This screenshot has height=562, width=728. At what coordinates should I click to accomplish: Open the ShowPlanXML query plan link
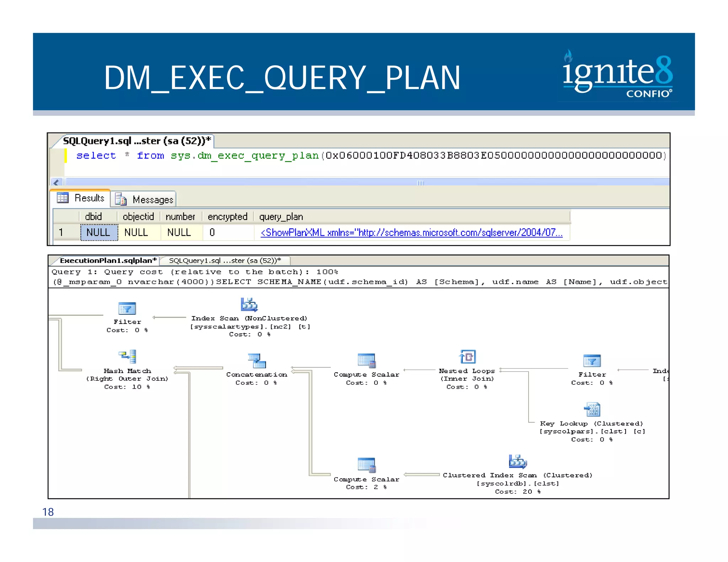[411, 233]
